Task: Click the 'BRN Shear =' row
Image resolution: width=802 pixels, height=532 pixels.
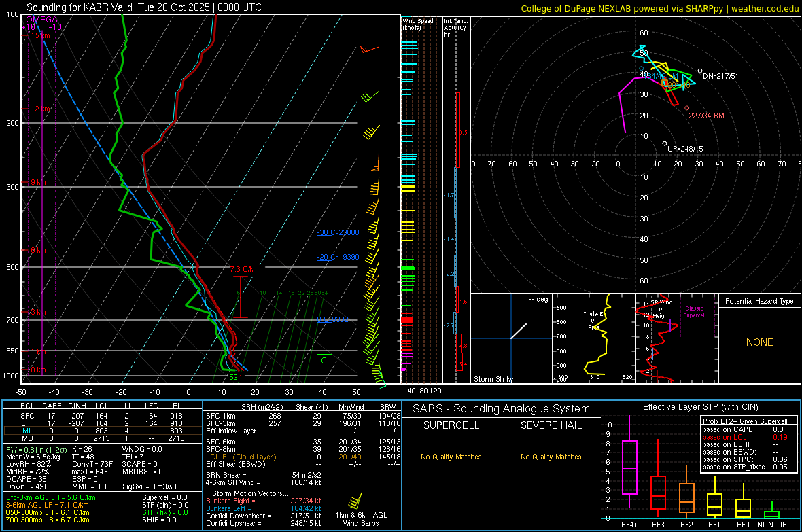Action: tap(264, 475)
